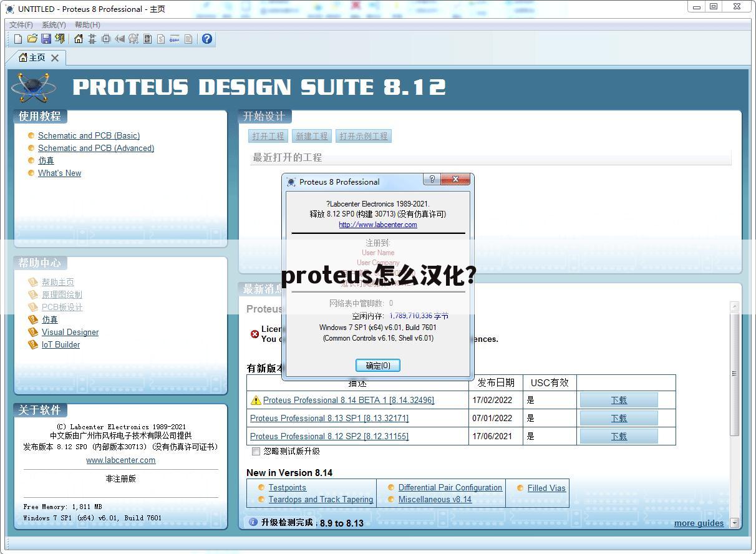Open the Teardops and Track Tapering link
The image size is (756, 554).
pyautogui.click(x=321, y=499)
